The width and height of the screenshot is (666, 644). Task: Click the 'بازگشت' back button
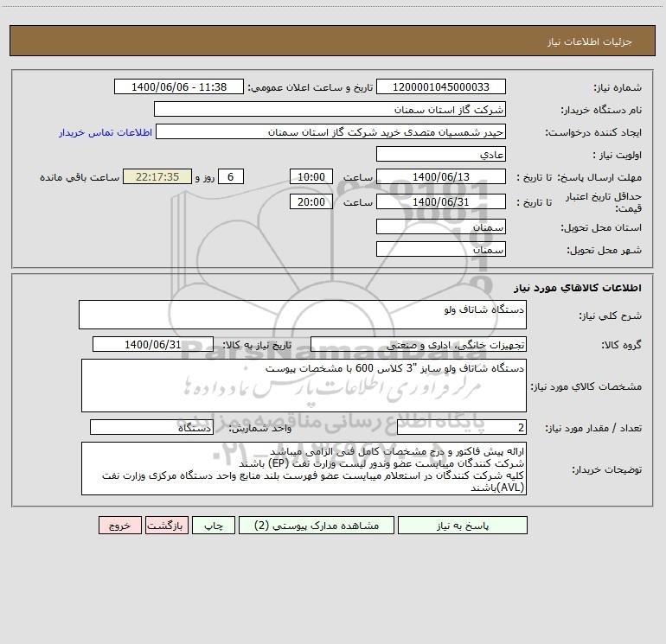pyautogui.click(x=166, y=526)
